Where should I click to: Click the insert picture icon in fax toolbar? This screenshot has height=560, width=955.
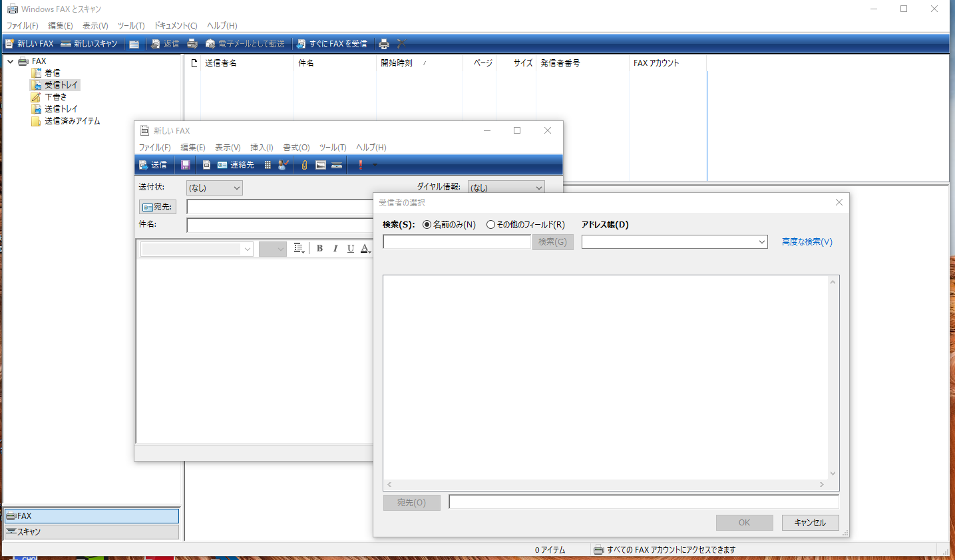click(321, 165)
